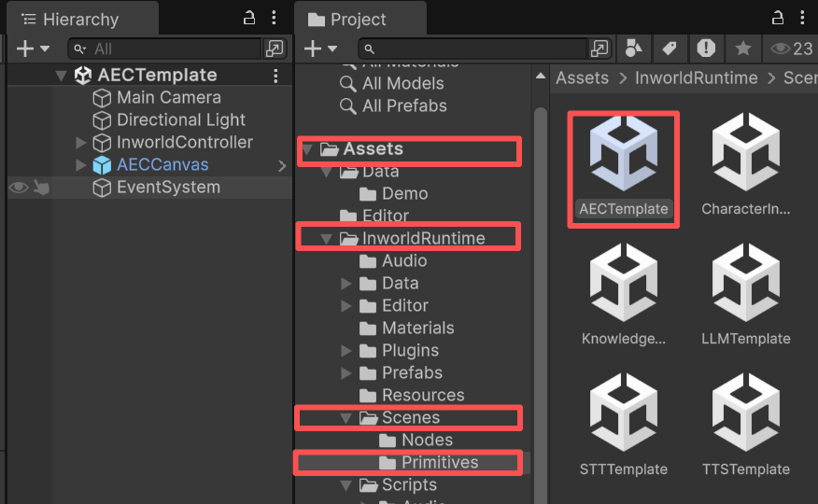
Task: Click the Project search field
Action: point(473,49)
